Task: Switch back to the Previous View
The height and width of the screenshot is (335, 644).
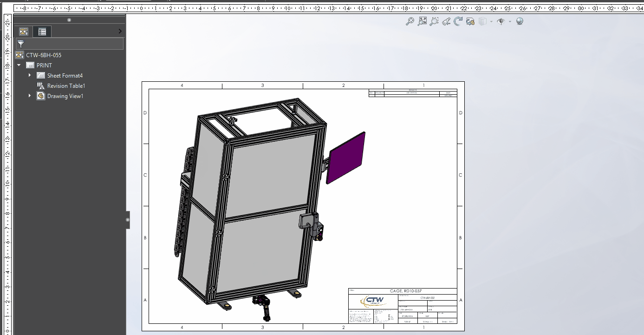Action: click(x=446, y=21)
